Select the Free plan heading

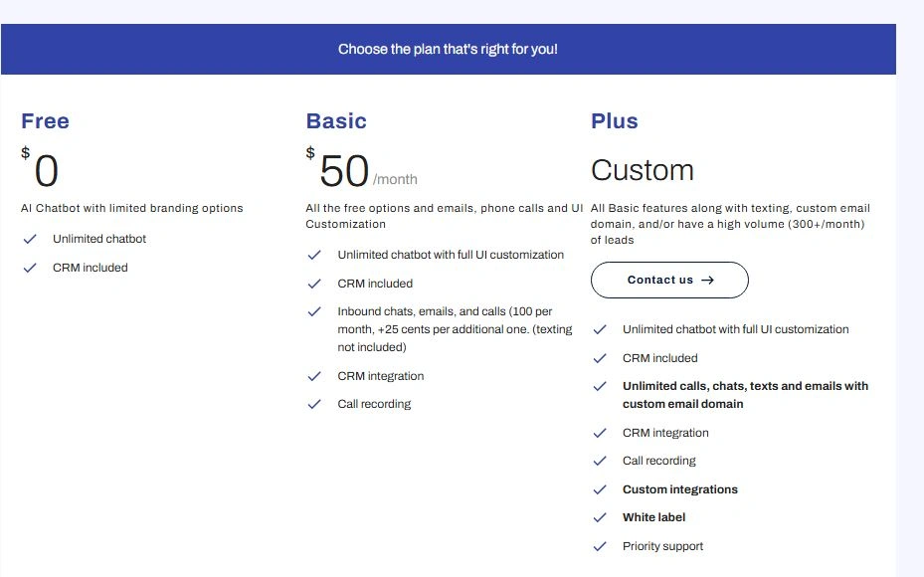(45, 121)
